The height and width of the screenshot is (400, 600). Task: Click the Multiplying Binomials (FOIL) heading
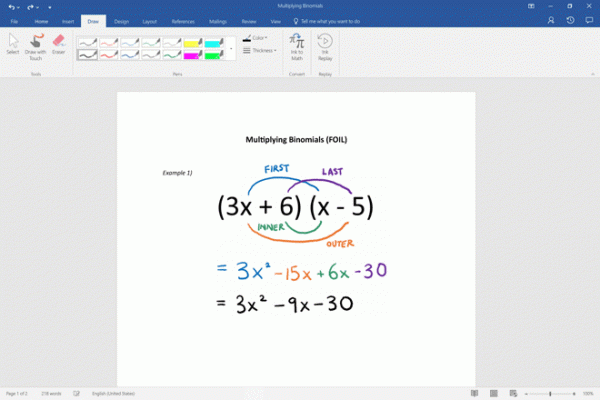pyautogui.click(x=296, y=140)
